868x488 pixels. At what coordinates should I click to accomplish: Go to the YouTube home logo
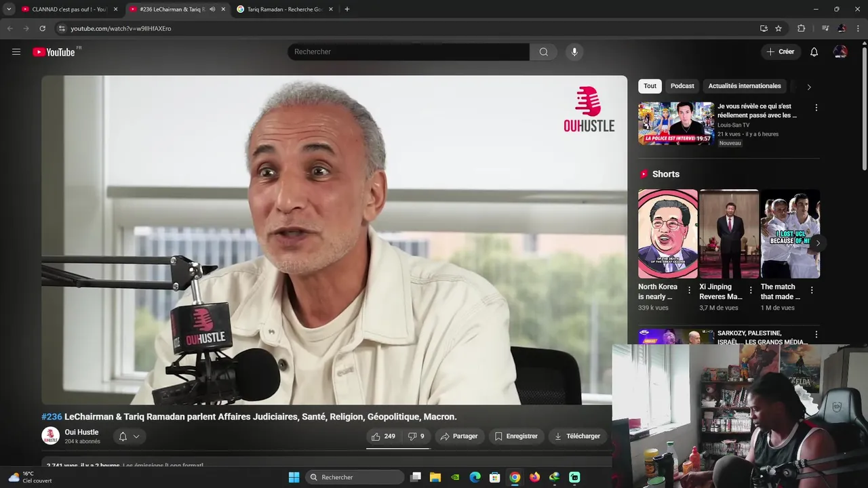[x=54, y=52]
